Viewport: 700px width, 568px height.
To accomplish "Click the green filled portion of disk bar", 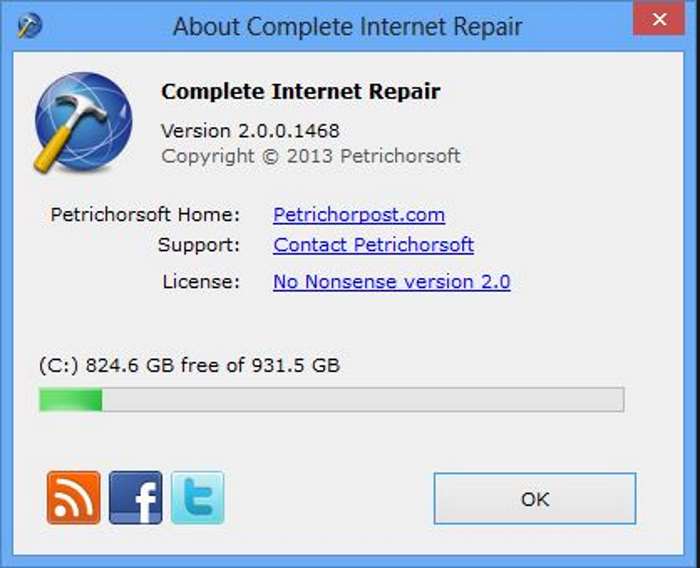I will click(71, 400).
